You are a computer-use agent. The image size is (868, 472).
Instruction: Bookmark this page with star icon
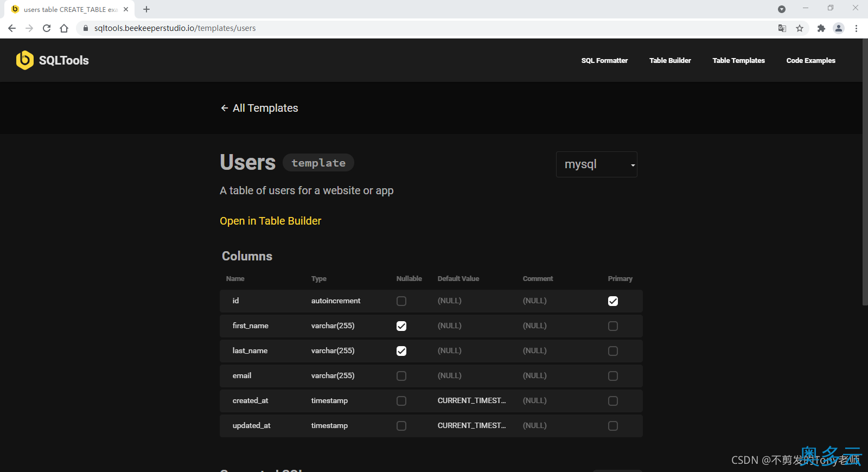click(x=800, y=28)
